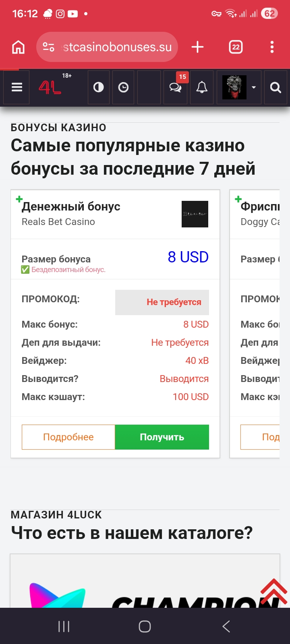Open a new browser tab

point(197,47)
